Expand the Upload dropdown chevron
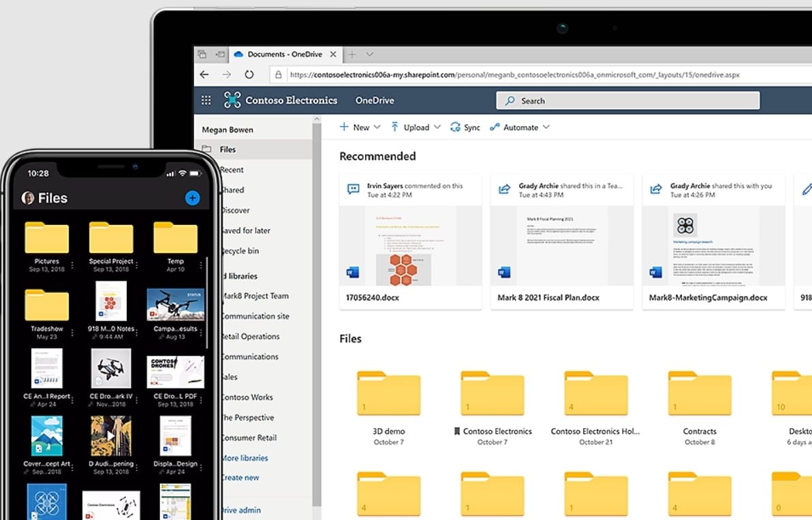812x520 pixels. click(437, 127)
